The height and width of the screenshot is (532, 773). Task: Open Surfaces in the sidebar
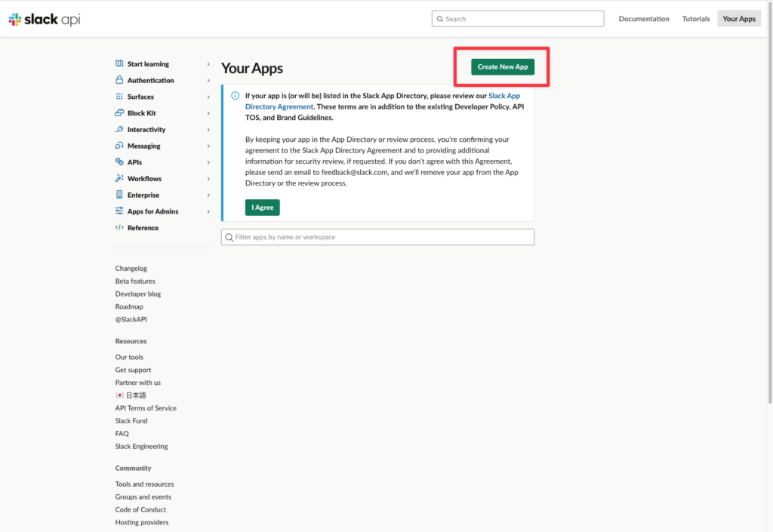click(x=140, y=97)
